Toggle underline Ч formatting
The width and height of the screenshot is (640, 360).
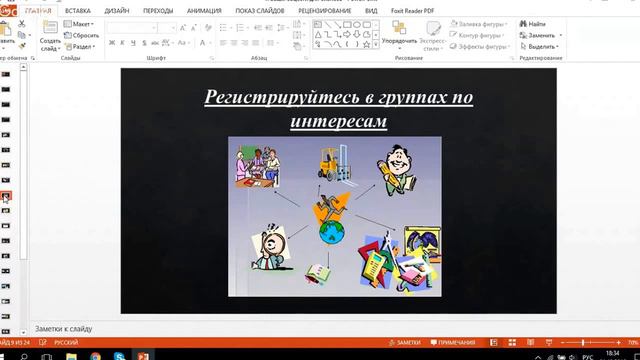(x=133, y=43)
